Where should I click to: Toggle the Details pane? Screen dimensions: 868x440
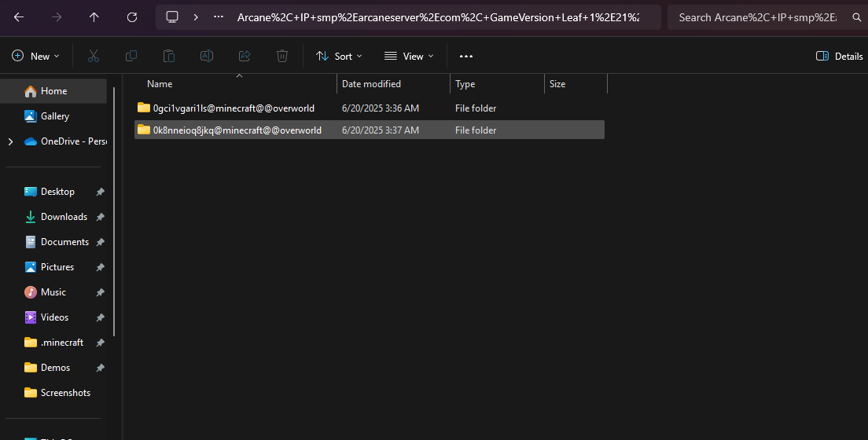pos(839,56)
